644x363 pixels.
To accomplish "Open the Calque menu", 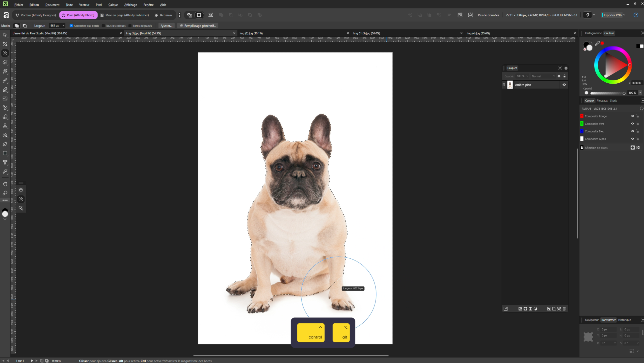I will (x=113, y=5).
